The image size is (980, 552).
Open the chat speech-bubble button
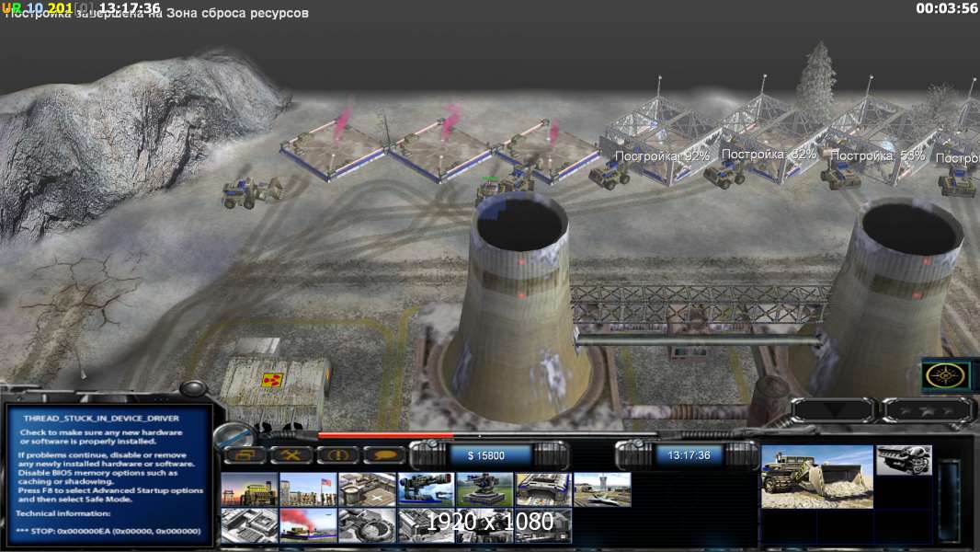(x=384, y=454)
